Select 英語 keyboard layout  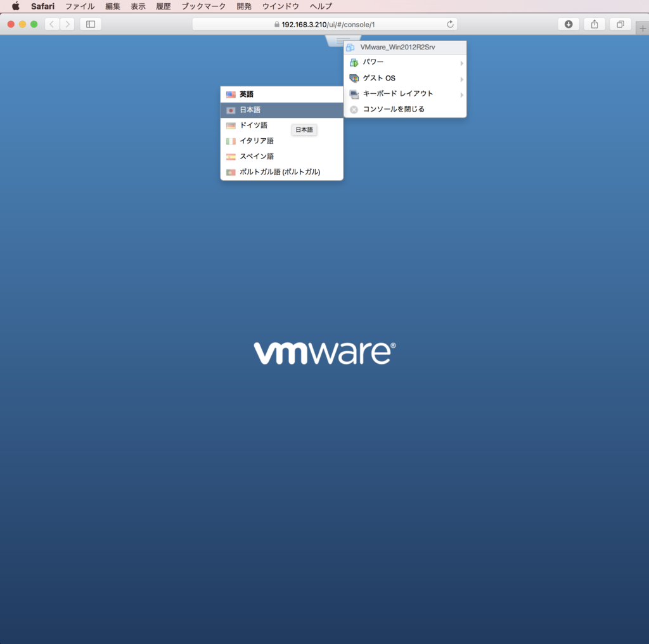pos(282,94)
